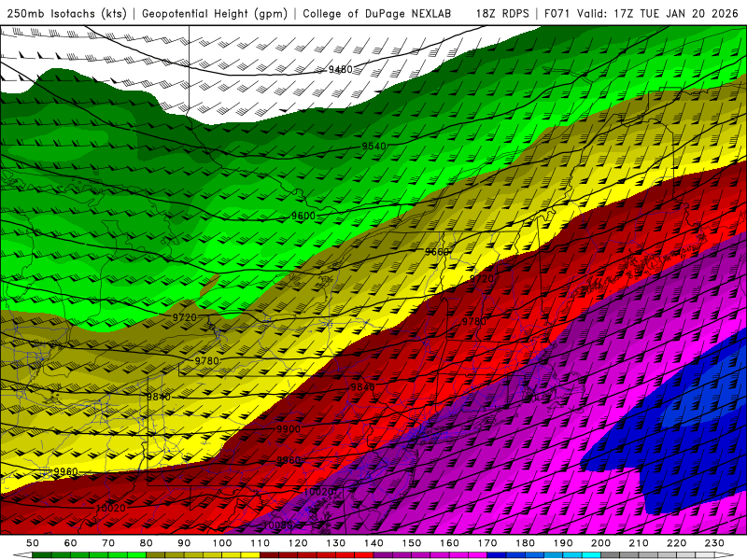The width and height of the screenshot is (747, 560).
Task: Click the 210 value on the color scale
Action: coord(640,543)
